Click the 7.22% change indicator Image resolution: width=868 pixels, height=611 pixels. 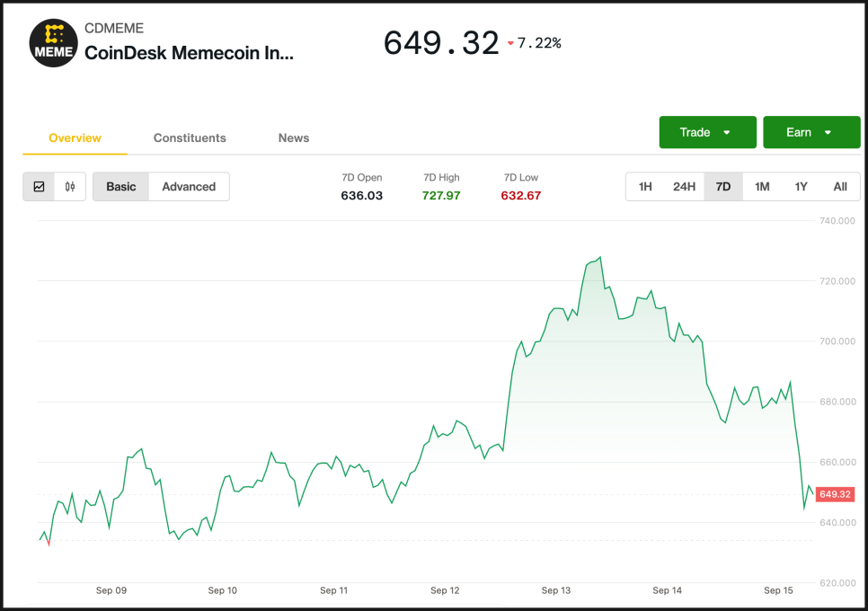point(535,43)
